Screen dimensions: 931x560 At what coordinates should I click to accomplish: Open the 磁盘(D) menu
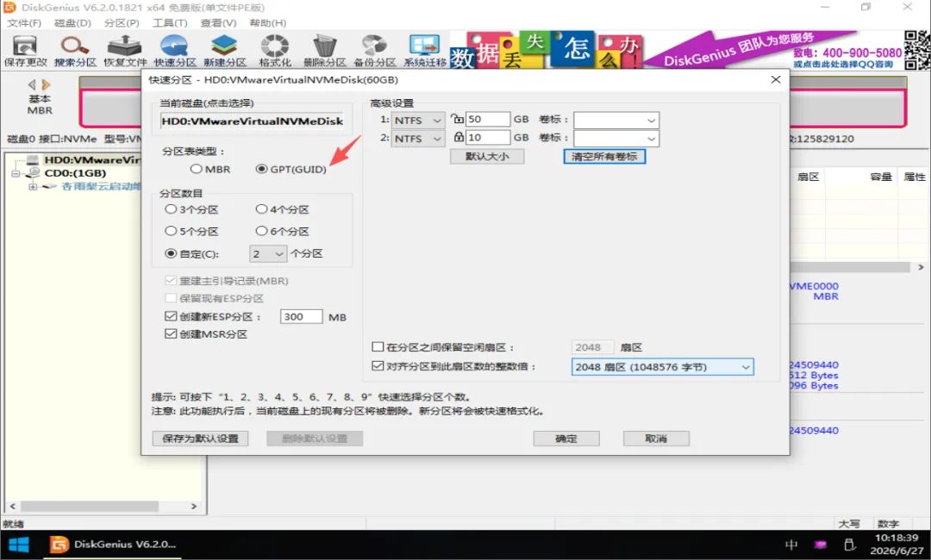(x=72, y=23)
